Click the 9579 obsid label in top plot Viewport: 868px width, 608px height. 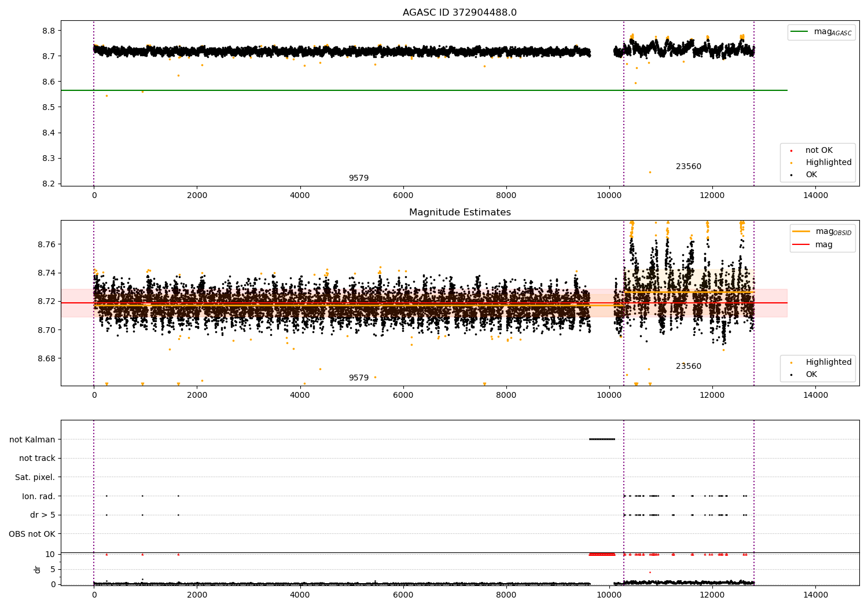tap(358, 178)
